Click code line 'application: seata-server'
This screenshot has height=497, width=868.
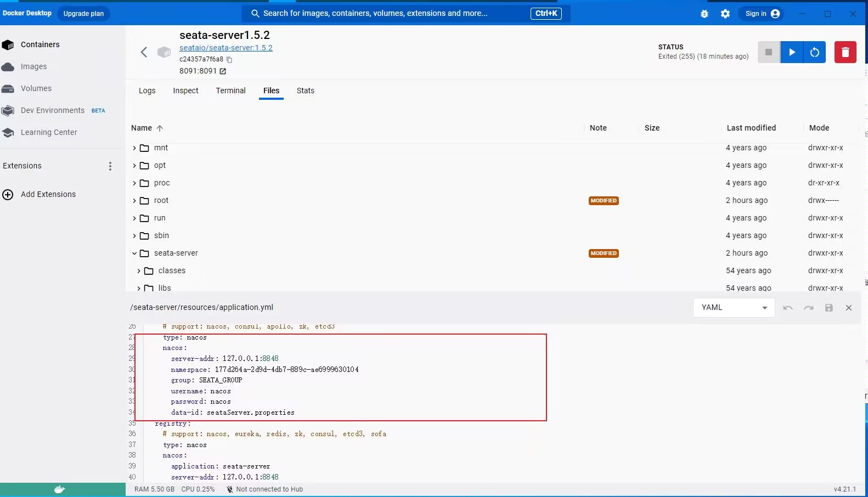(x=221, y=466)
